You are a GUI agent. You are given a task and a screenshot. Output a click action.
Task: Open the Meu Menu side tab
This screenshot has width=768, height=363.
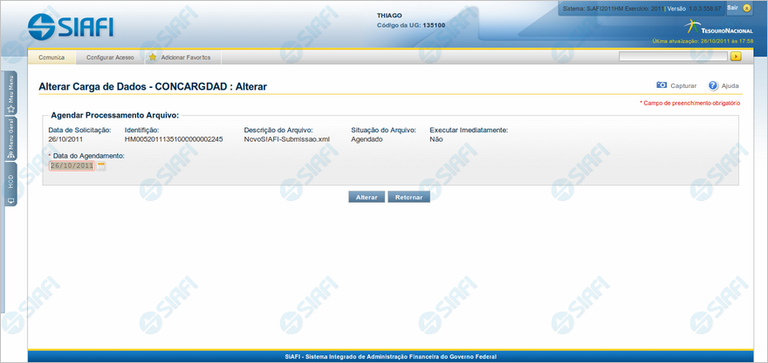10,93
